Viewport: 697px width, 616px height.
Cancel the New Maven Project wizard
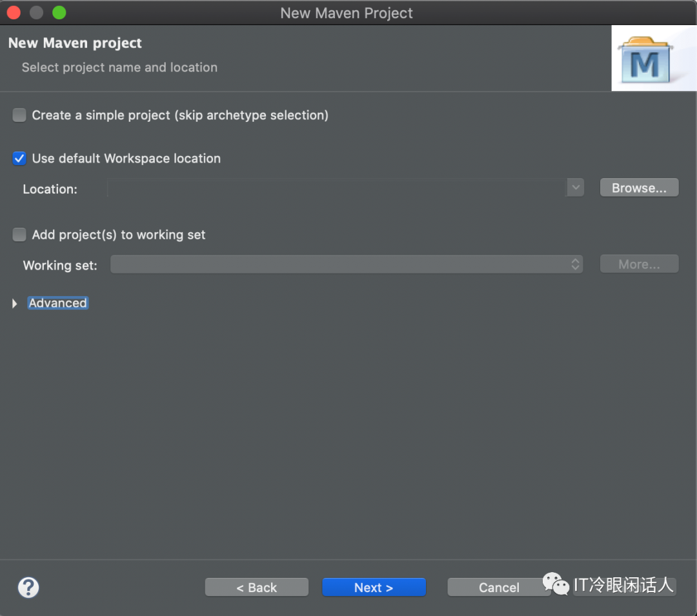click(x=499, y=587)
